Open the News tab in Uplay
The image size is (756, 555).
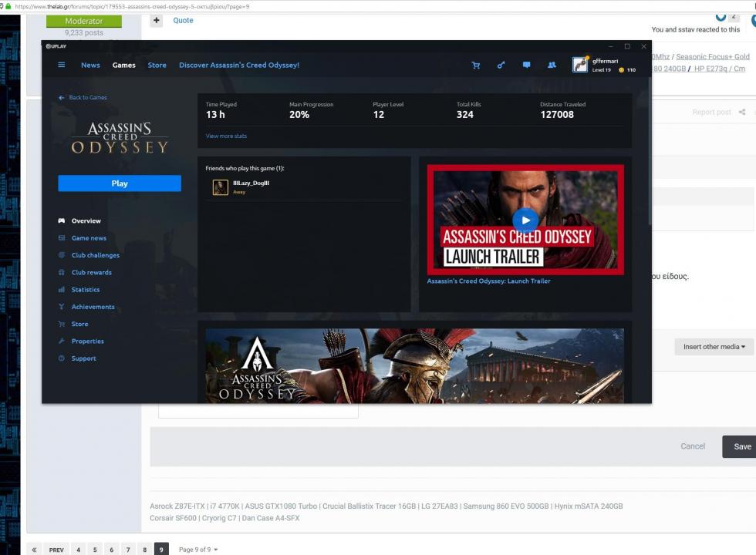[91, 65]
